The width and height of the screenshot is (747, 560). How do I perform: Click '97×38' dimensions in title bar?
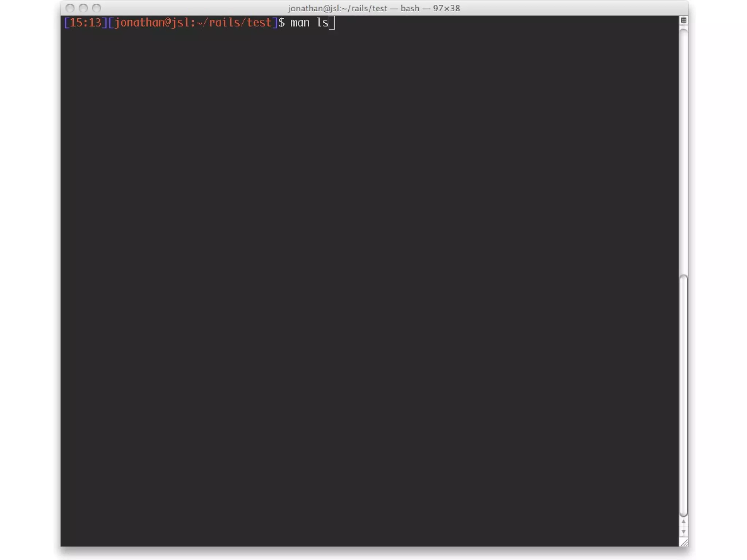pyautogui.click(x=446, y=8)
